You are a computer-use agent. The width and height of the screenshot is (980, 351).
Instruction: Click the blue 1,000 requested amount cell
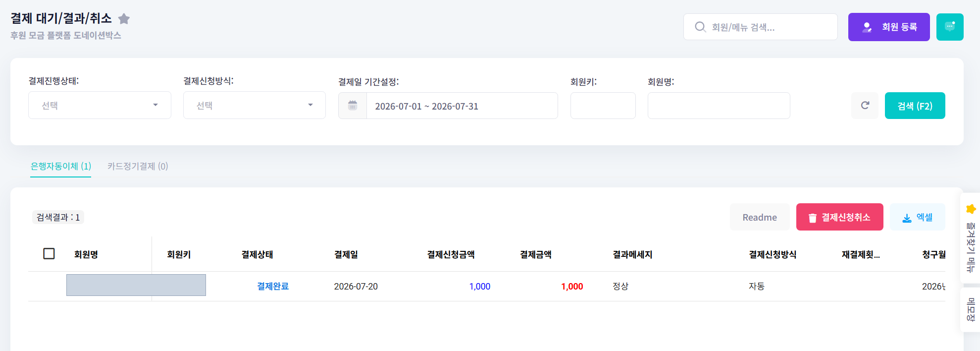click(479, 287)
